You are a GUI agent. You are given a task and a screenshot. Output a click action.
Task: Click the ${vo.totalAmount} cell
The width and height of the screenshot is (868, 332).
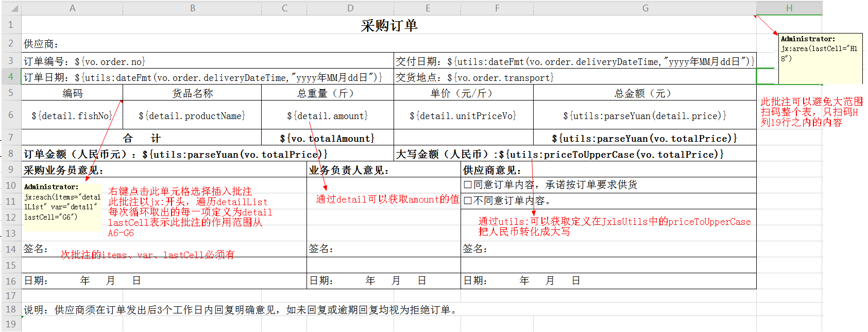[328, 138]
